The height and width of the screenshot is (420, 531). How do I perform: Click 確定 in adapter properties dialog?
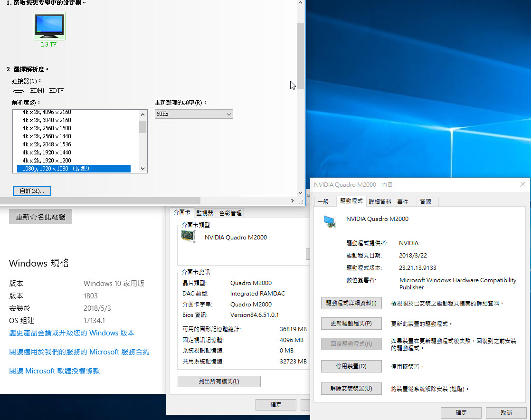pos(276,404)
